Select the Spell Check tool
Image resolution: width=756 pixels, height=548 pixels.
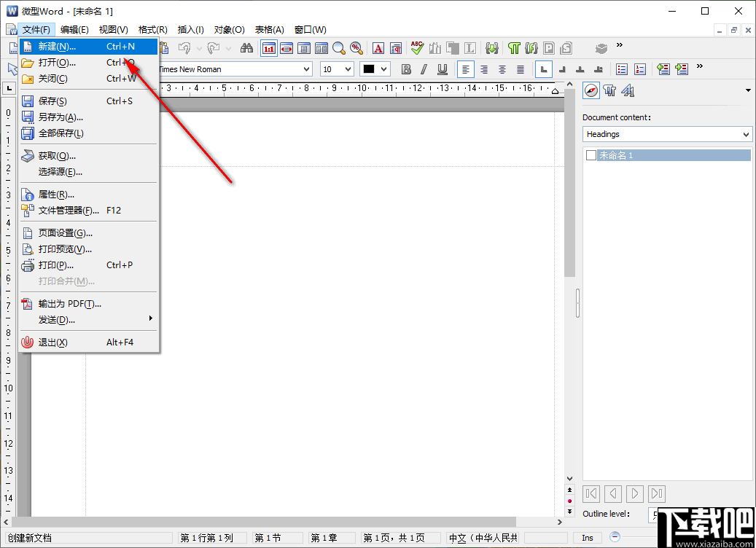coord(416,48)
